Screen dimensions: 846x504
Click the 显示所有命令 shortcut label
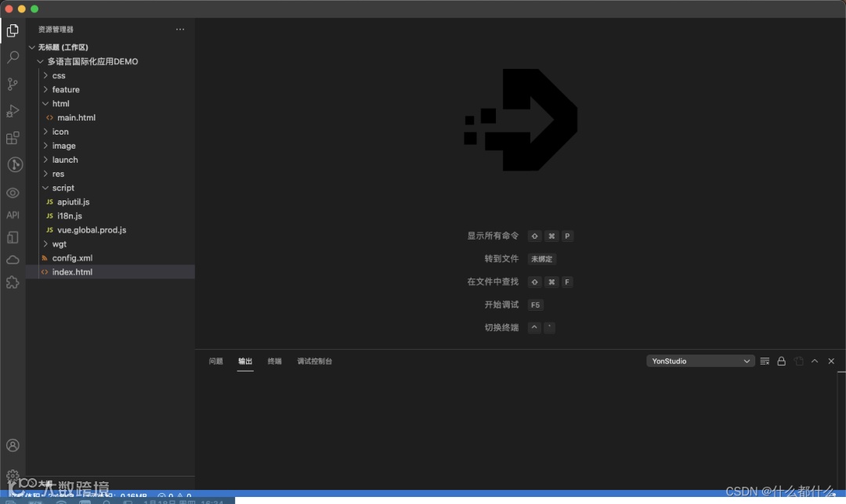pos(493,236)
